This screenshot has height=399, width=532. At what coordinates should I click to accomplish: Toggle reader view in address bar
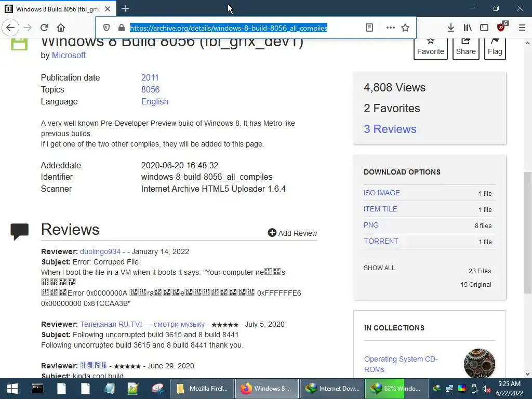click(369, 28)
